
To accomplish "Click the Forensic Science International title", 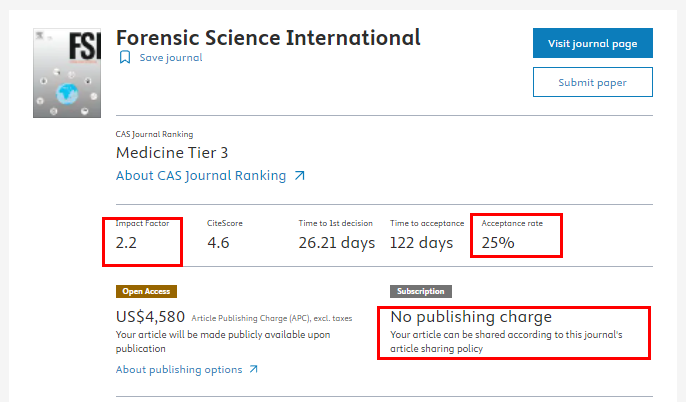I will coord(268,38).
